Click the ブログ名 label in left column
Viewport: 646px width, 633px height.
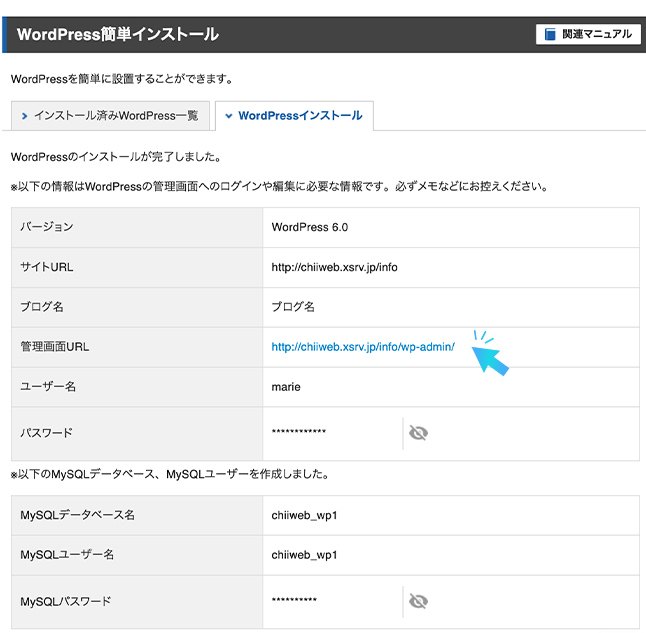coord(42,307)
